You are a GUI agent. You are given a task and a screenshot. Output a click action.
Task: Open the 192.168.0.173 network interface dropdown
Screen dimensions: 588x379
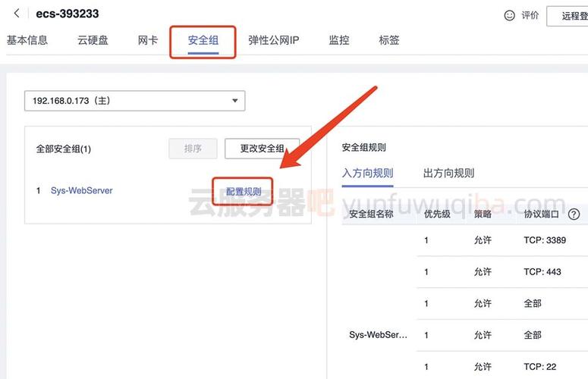[134, 101]
